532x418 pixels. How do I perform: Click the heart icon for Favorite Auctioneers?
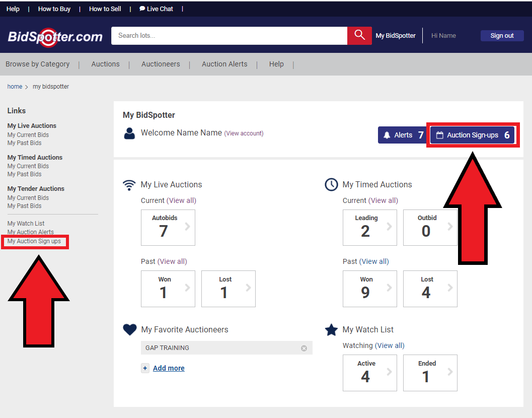click(130, 329)
